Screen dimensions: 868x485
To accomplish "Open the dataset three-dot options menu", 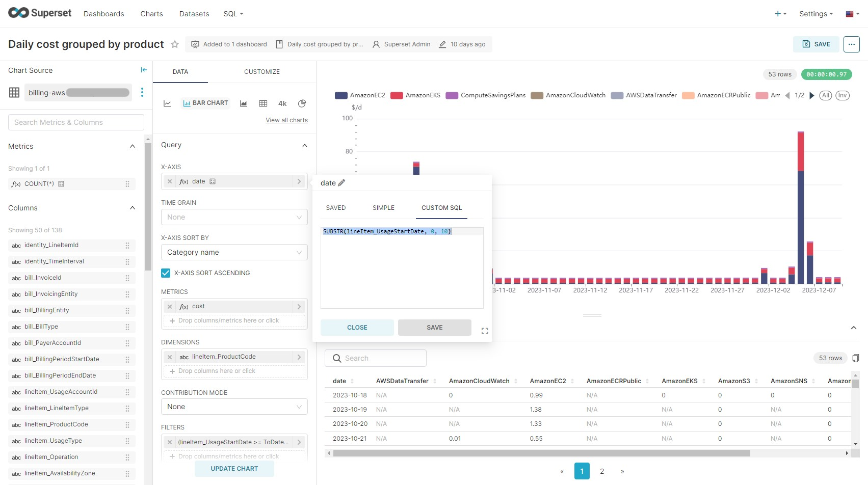I will click(x=142, y=92).
